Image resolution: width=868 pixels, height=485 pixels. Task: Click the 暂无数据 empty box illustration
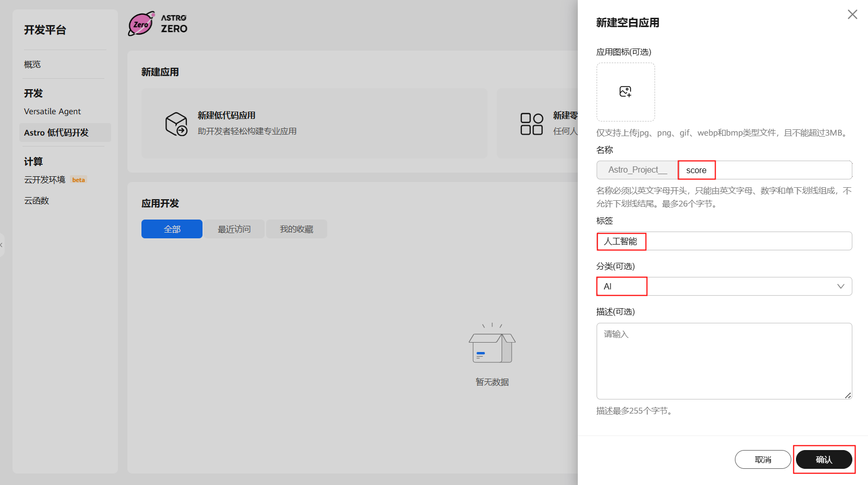point(492,343)
